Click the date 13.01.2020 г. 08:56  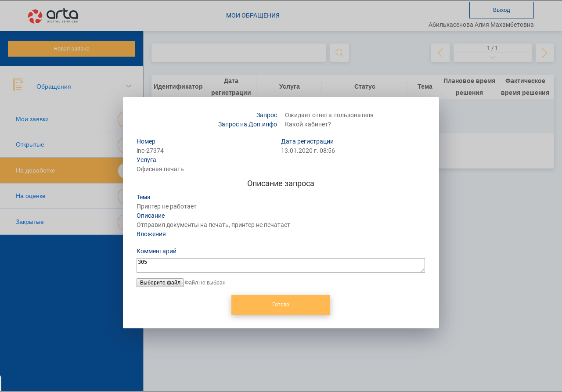point(308,151)
